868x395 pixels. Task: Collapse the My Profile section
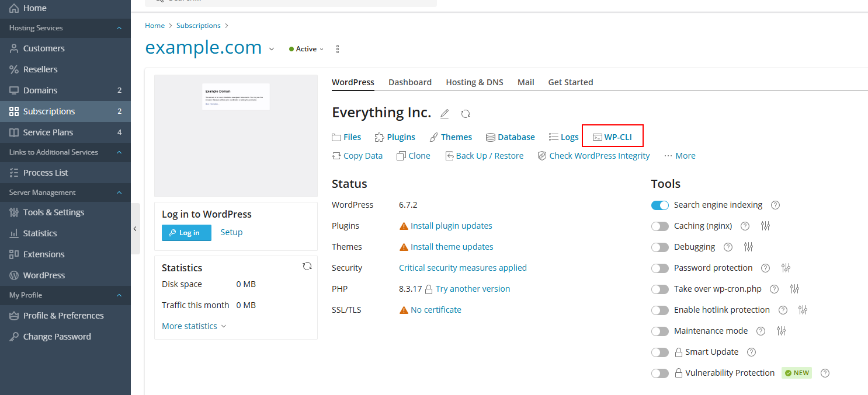(119, 295)
